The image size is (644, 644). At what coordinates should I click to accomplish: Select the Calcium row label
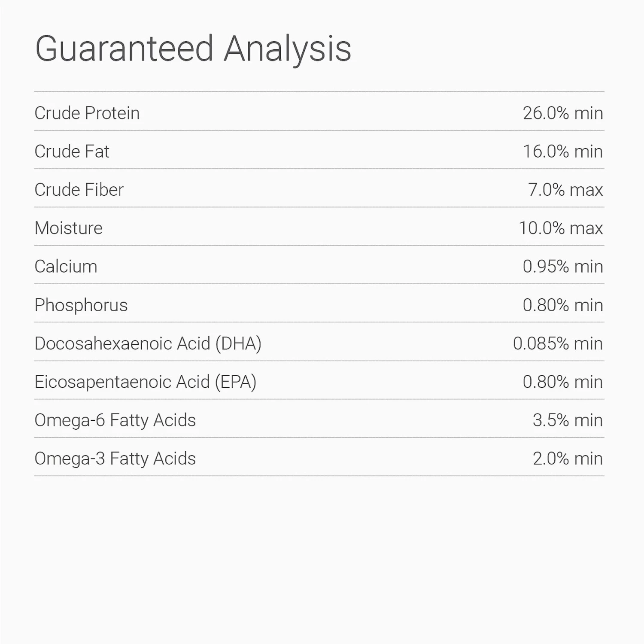[66, 267]
